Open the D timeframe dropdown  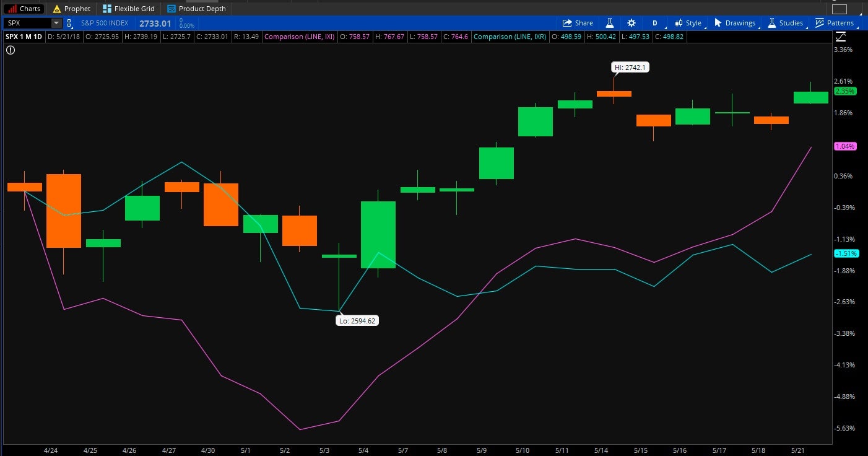tap(655, 23)
